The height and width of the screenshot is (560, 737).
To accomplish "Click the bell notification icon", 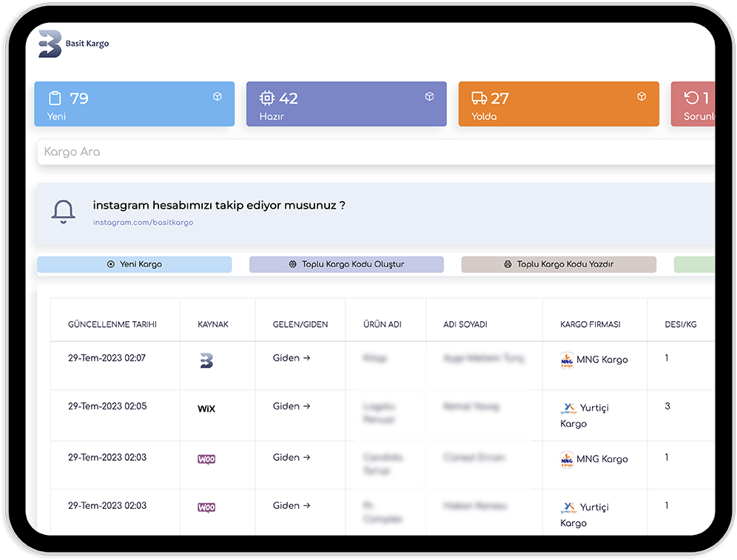I will [x=64, y=212].
